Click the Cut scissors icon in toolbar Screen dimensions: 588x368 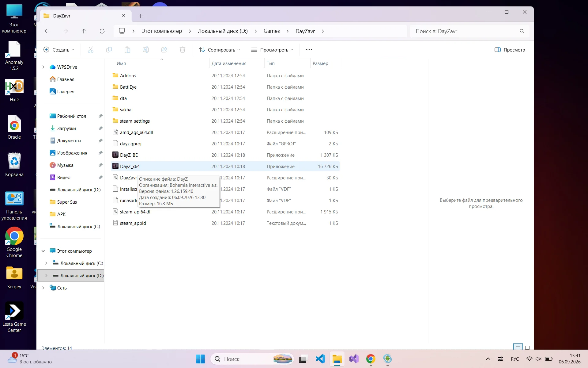(90, 50)
